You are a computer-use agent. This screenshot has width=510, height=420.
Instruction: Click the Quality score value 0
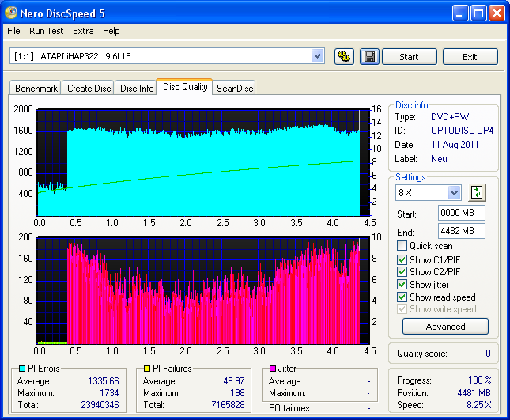(x=488, y=354)
